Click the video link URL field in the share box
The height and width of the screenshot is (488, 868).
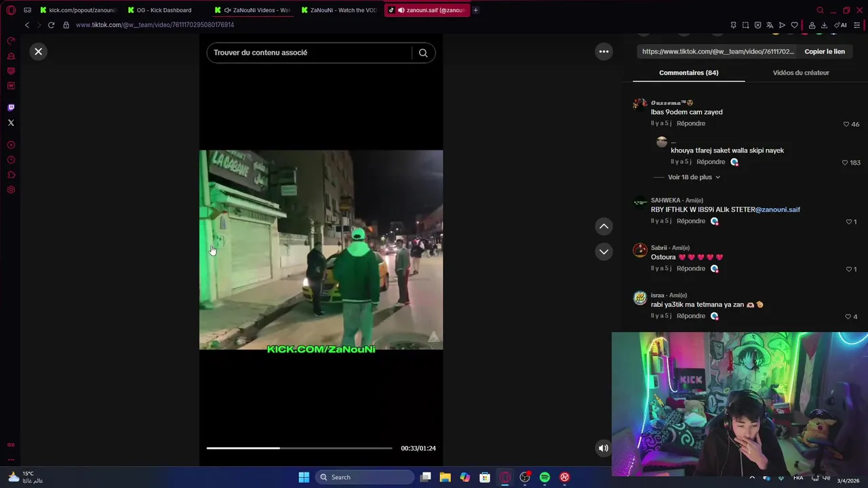click(x=717, y=52)
